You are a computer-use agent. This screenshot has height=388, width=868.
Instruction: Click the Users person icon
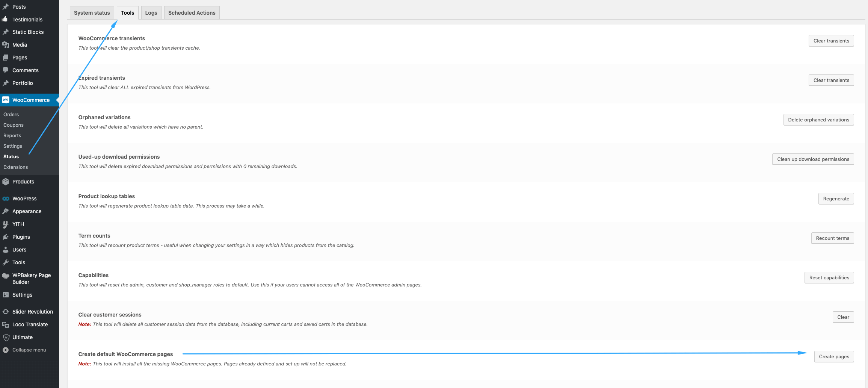(5, 250)
